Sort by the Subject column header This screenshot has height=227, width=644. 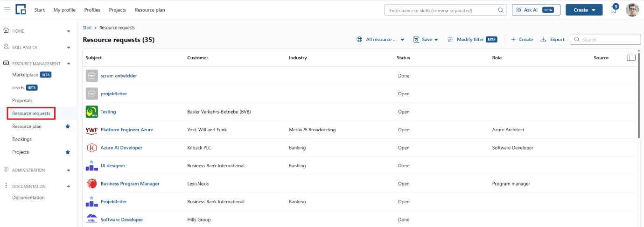tap(94, 58)
